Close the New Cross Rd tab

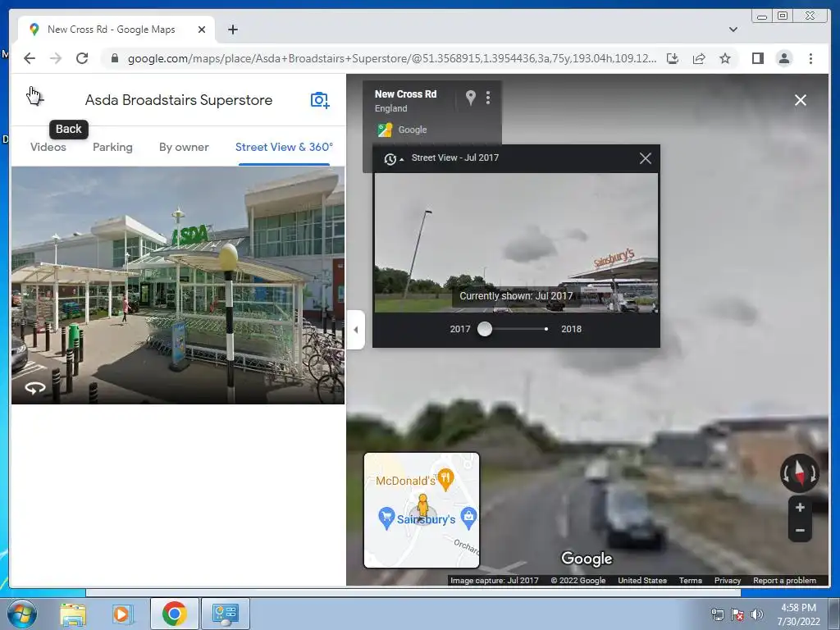(202, 30)
